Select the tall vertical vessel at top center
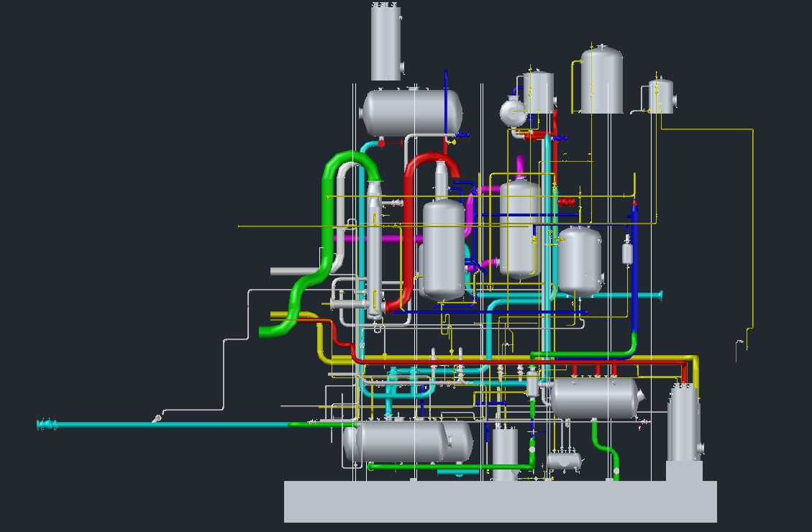Screen dimensions: 812x532 [x=386, y=42]
